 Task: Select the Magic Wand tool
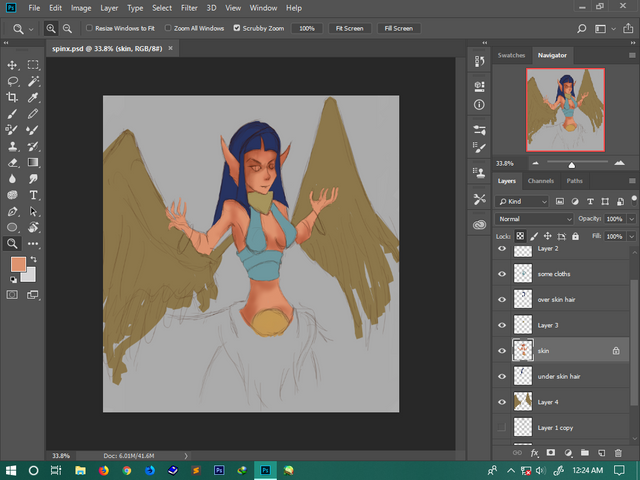(33, 81)
